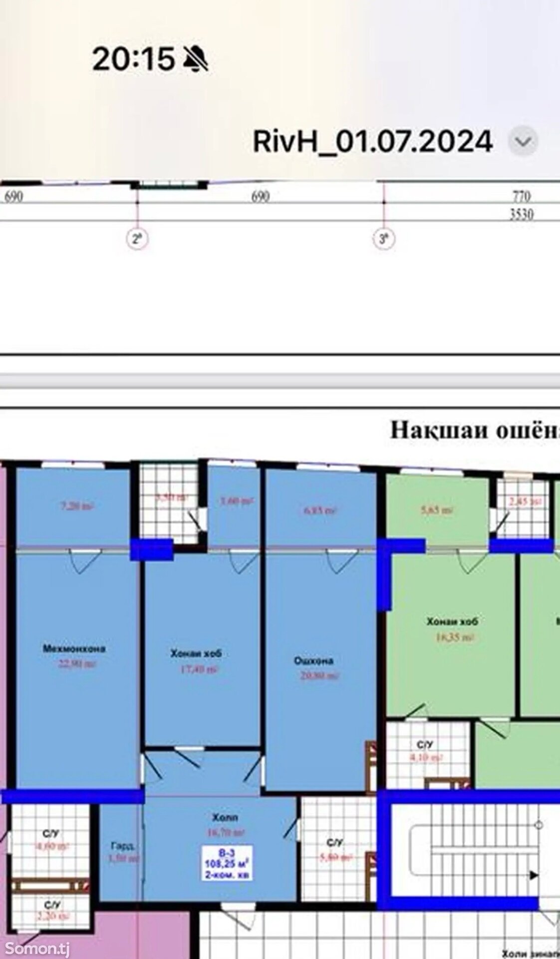The height and width of the screenshot is (959, 560).
Task: Click the С/У label above 5,60 m²
Action: coord(335,843)
